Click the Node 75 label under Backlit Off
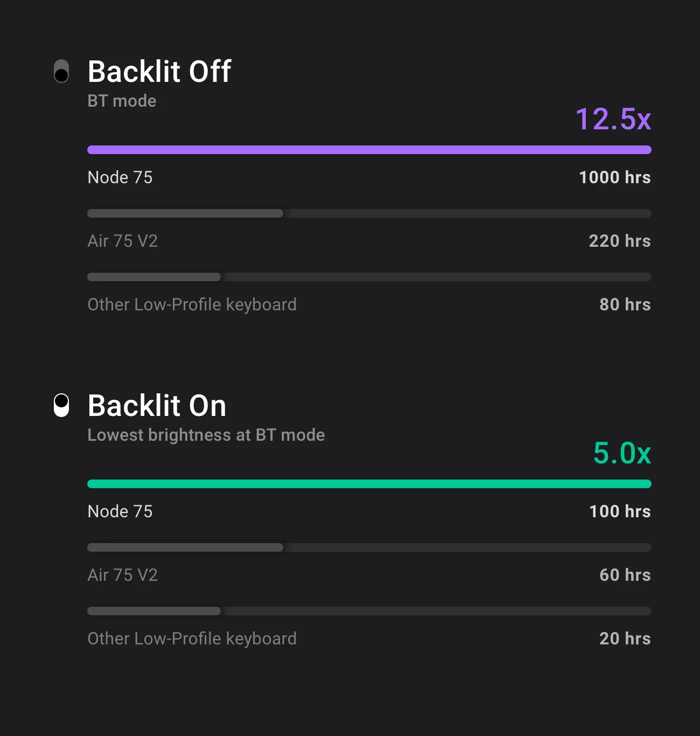This screenshot has height=736, width=700. pos(120,177)
